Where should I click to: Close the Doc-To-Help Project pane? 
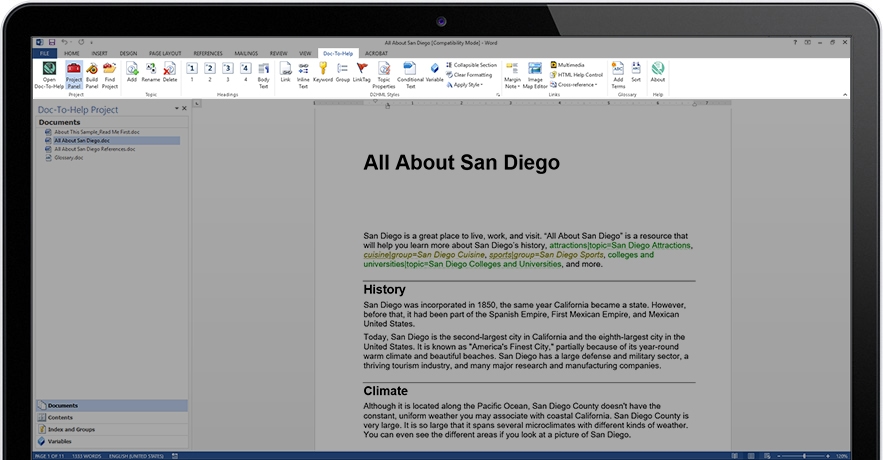point(184,108)
